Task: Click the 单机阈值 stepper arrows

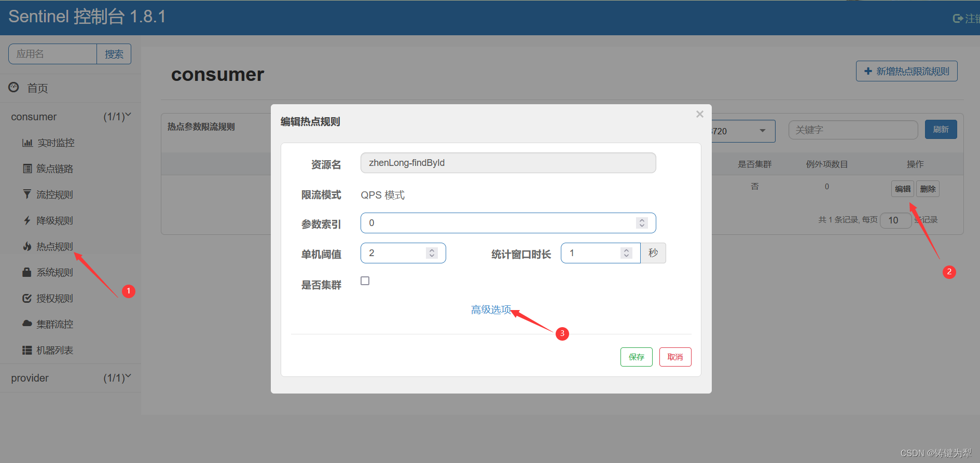Action: [x=432, y=253]
